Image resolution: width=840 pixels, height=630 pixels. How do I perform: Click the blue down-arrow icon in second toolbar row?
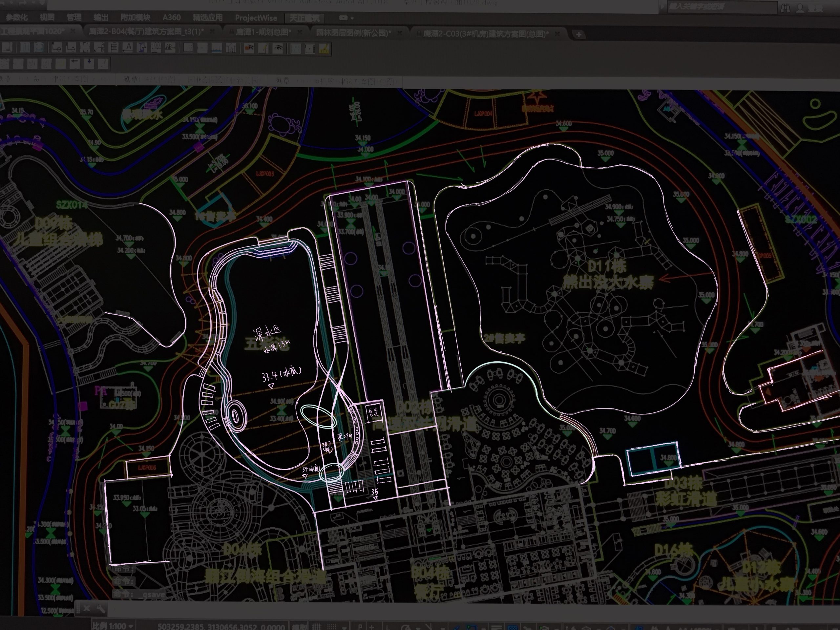(89, 63)
